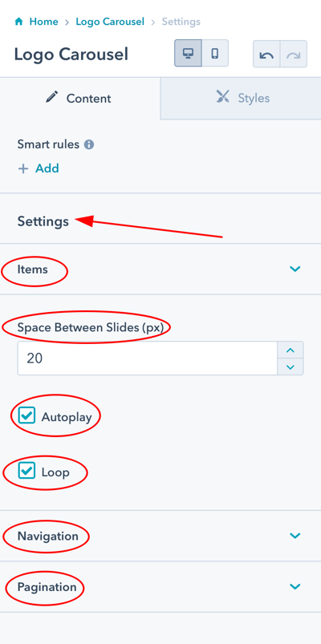Viewport: 321px width, 644px height.
Task: Increase Space Between Slides with up arrow
Action: click(291, 350)
